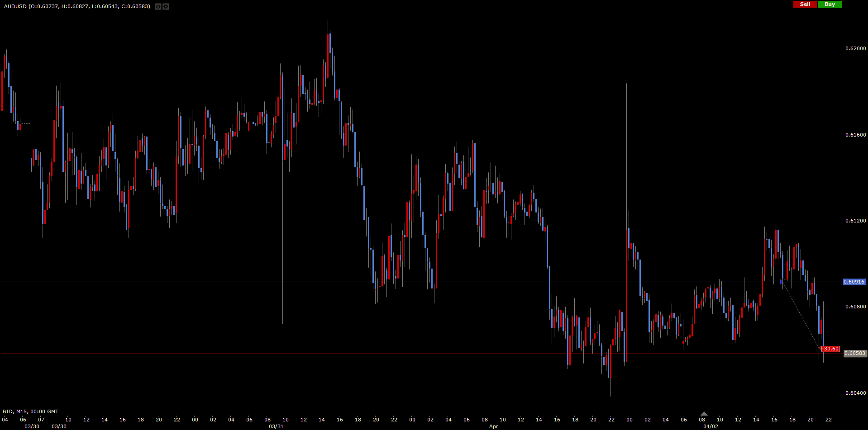Click the 0.60400 price axis label

point(855,393)
